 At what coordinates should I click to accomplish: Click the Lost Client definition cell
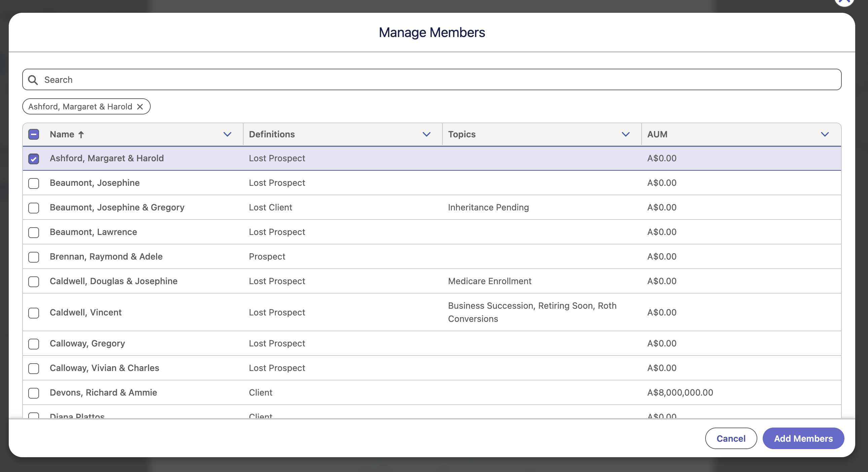tap(270, 207)
